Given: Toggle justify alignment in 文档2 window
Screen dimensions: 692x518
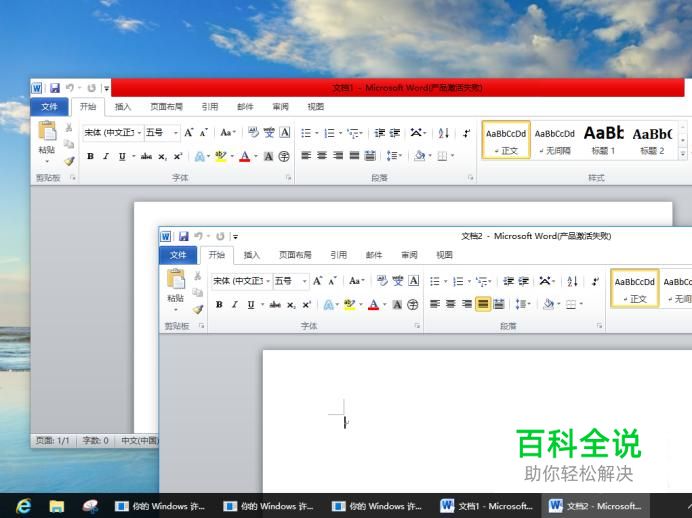Looking at the screenshot, I should [x=483, y=304].
